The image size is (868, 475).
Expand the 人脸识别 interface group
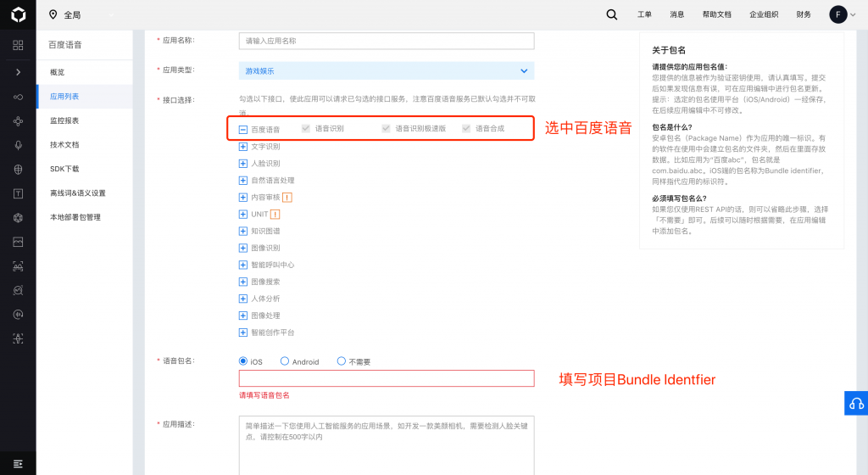click(x=244, y=164)
